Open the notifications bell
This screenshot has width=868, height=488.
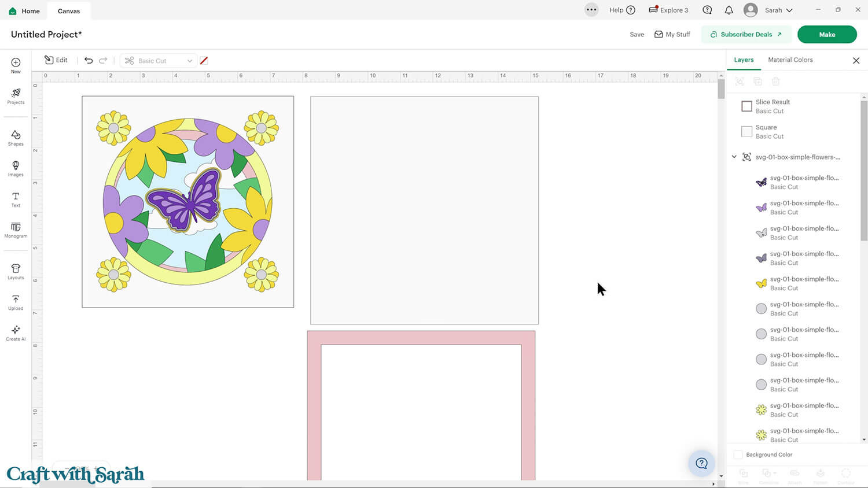[729, 10]
